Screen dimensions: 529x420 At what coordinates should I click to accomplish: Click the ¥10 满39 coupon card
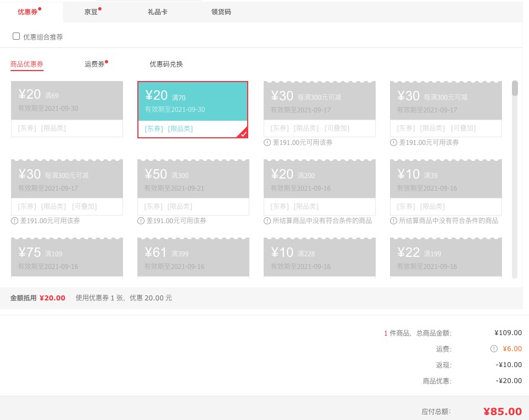pyautogui.click(x=446, y=187)
